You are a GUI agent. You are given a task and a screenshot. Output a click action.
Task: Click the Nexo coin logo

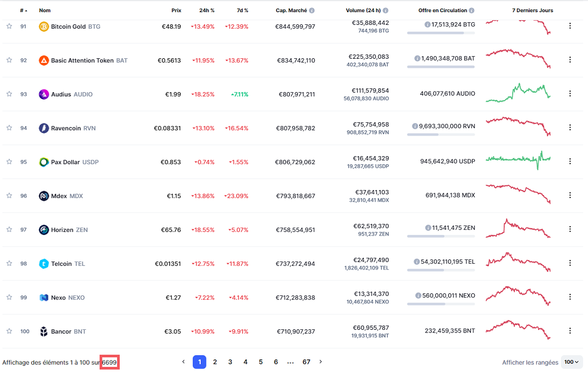click(44, 297)
